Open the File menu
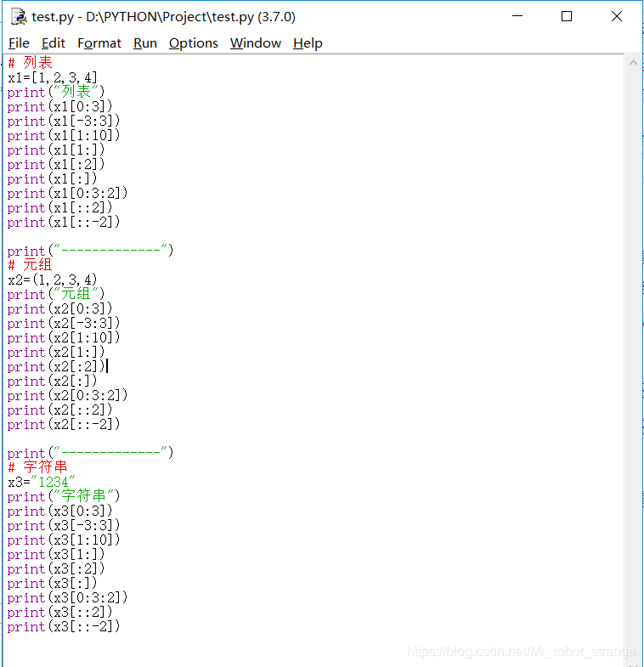 pos(19,43)
